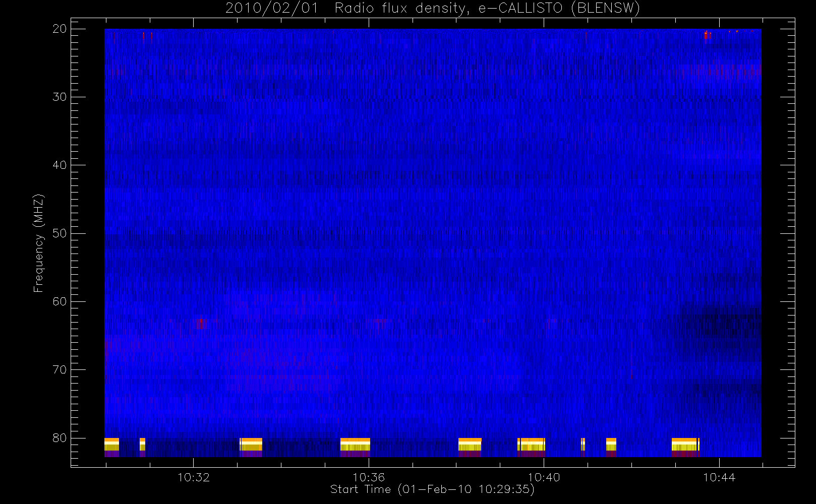816x504 pixels.
Task: Click the yellow band at 80 MHz near 10:36
Action: coord(355,445)
